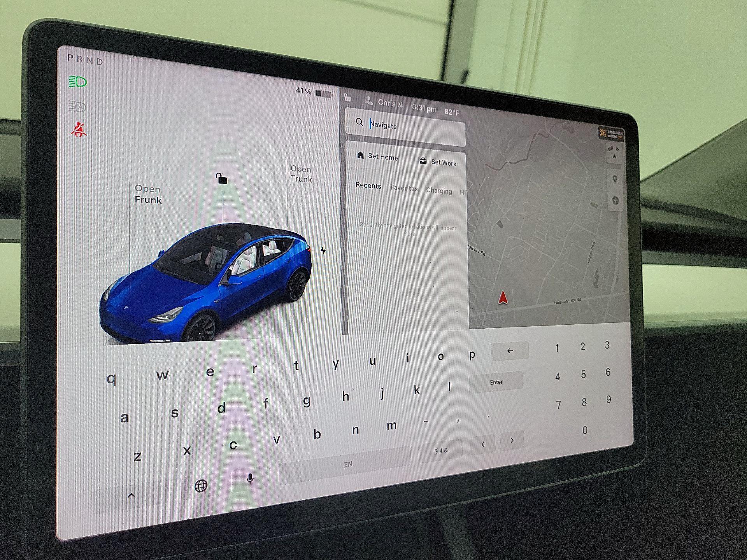Tap the a key

point(124,418)
